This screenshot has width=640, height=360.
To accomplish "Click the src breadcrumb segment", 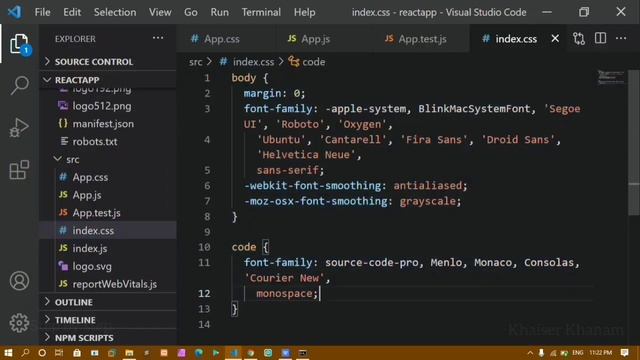I will pyautogui.click(x=196, y=62).
